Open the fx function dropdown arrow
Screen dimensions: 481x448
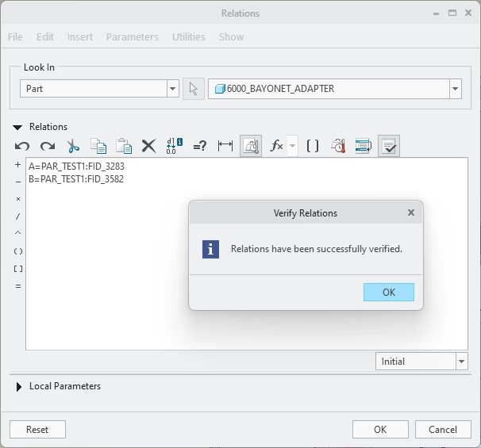(293, 146)
